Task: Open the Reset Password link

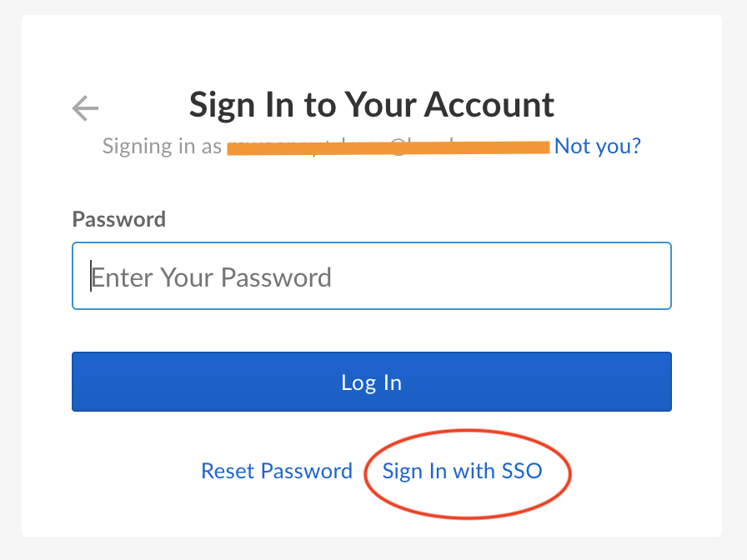Action: click(277, 471)
